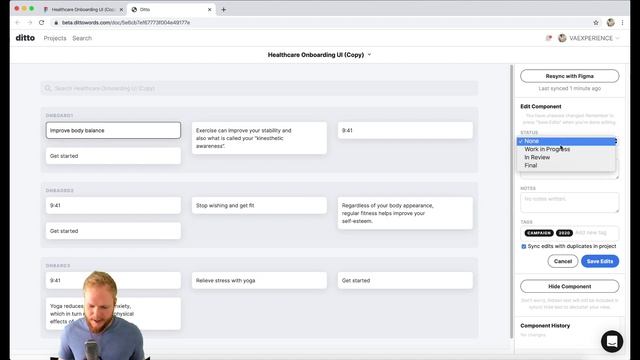The image size is (640, 360).
Task: Go back with browser back arrow
Action: click(18, 22)
